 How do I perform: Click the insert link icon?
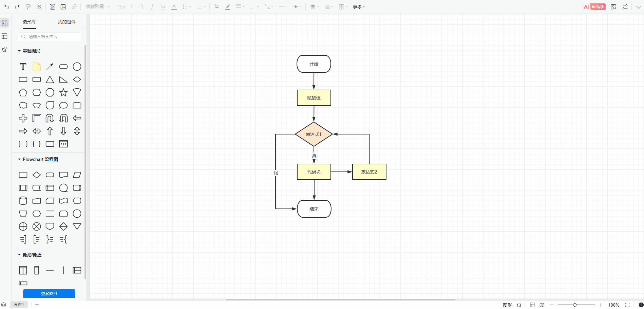click(74, 7)
